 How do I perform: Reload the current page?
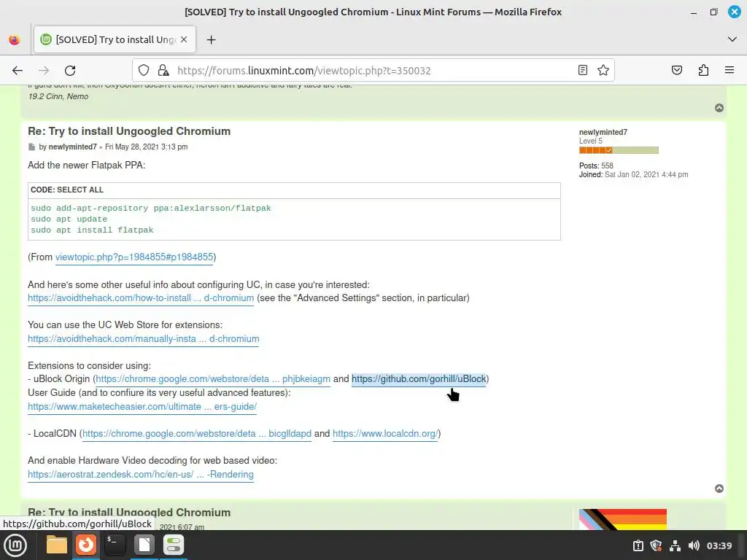click(70, 71)
